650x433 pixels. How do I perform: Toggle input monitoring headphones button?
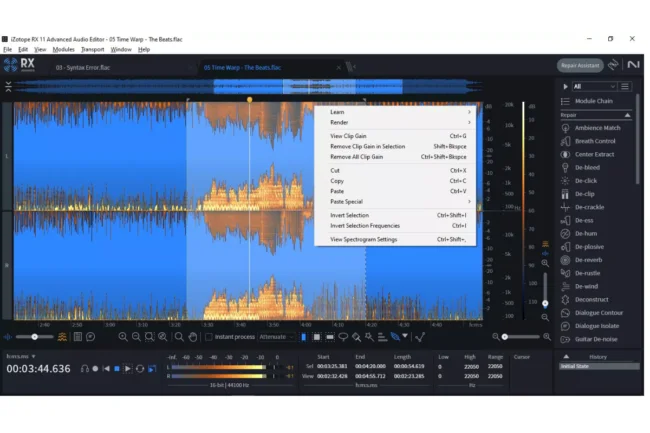point(85,369)
